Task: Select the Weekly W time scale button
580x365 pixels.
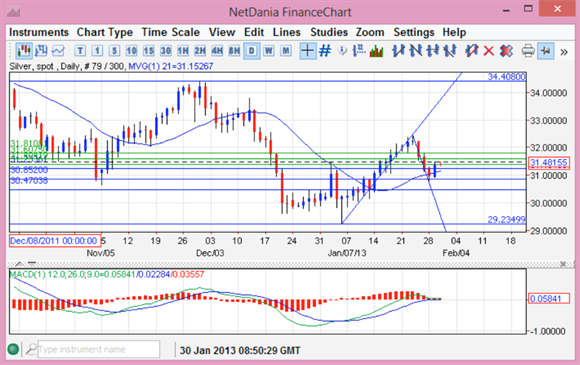Action: (x=269, y=51)
